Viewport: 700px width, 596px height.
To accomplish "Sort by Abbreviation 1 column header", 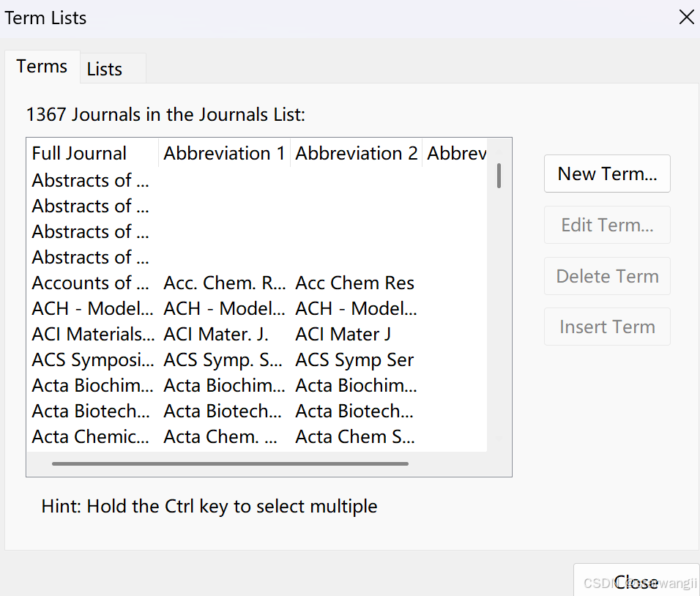I will tap(224, 154).
